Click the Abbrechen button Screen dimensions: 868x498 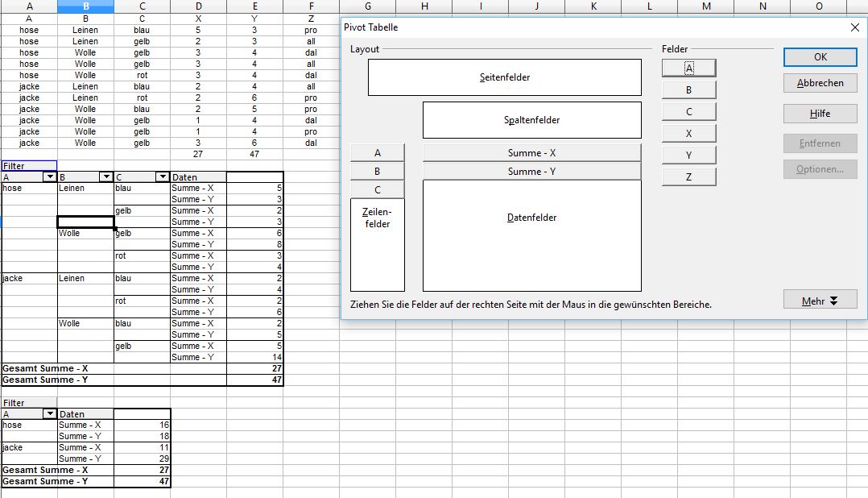click(x=820, y=83)
